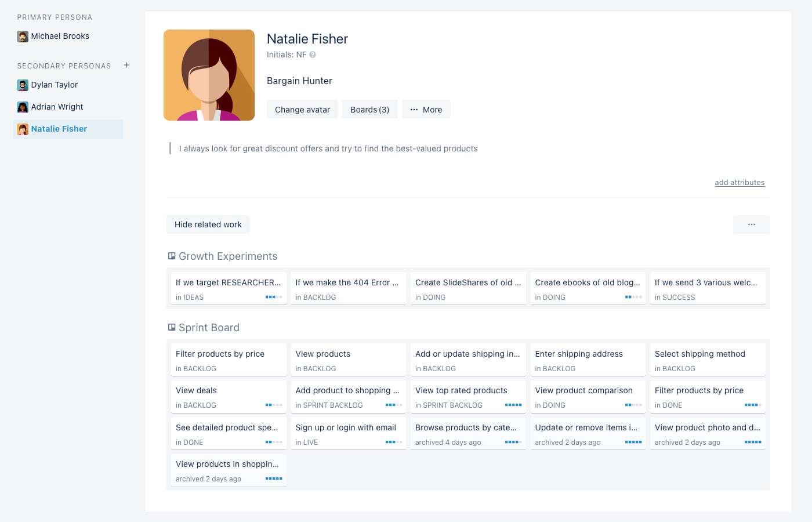Open related work ellipsis options button
812x522 pixels.
752,224
